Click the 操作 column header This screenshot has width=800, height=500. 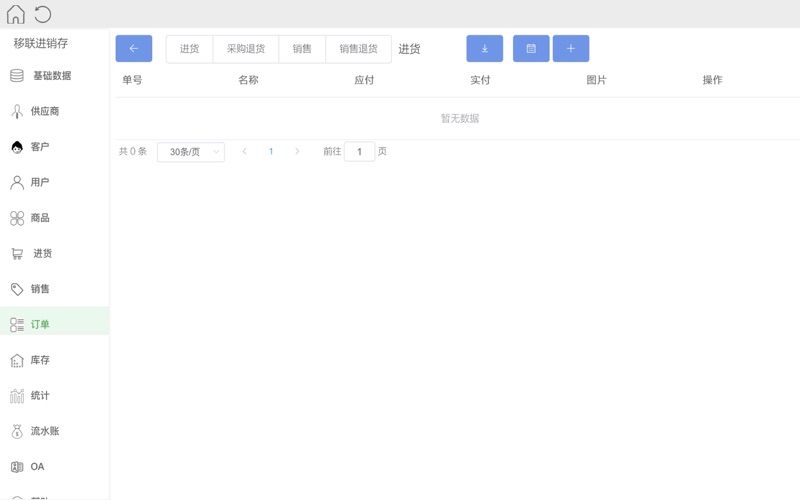coord(712,80)
